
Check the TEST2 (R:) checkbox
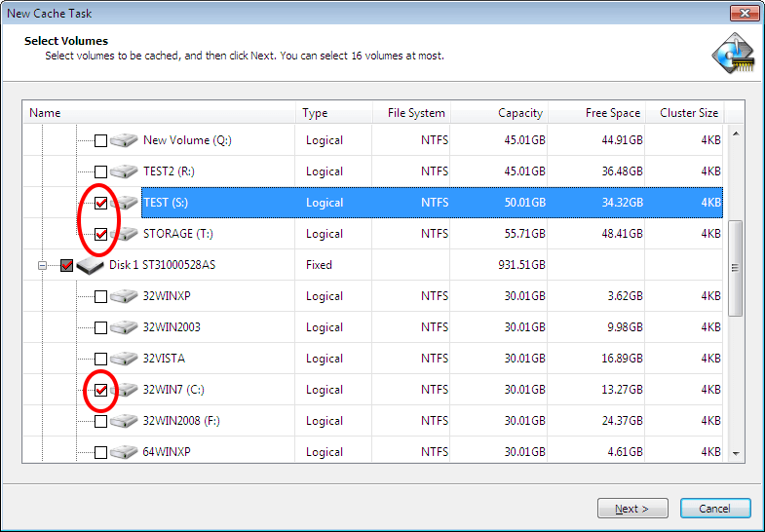click(x=100, y=171)
